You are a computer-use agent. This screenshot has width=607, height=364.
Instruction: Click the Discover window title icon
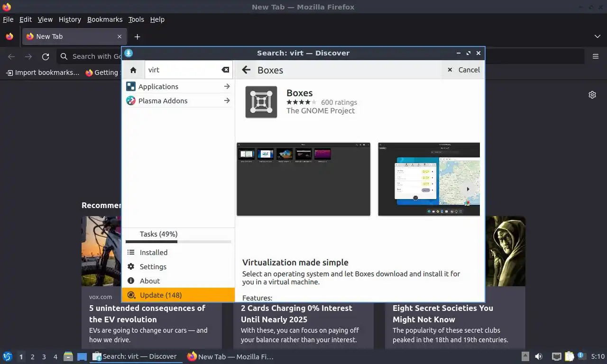click(x=129, y=53)
